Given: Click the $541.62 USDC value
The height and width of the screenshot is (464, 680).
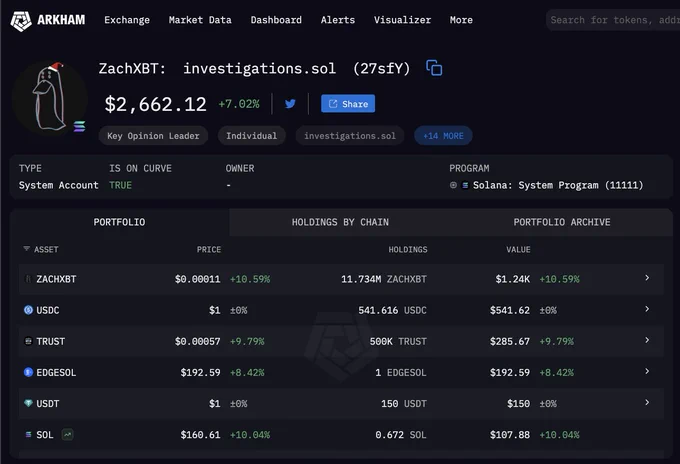Looking at the screenshot, I should click(x=510, y=310).
